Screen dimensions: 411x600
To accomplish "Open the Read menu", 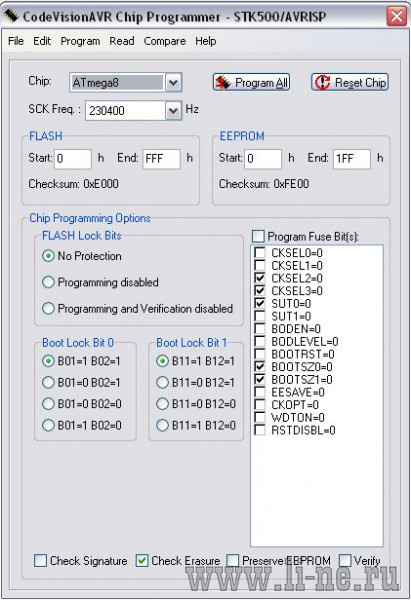I will [122, 41].
